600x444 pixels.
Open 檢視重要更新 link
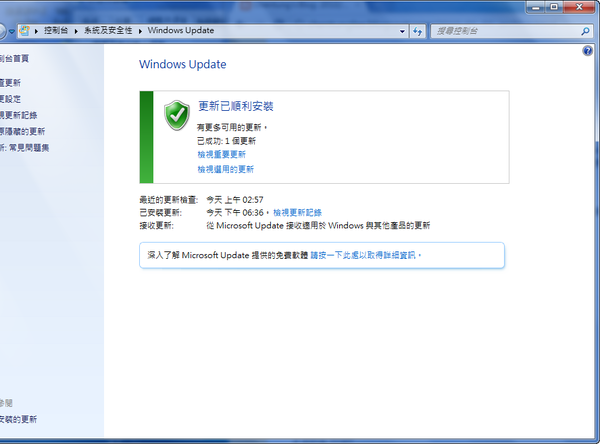click(x=222, y=155)
